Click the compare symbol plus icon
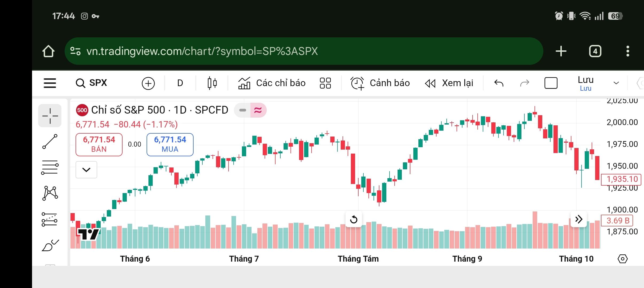Image resolution: width=644 pixels, height=288 pixels. pyautogui.click(x=148, y=83)
